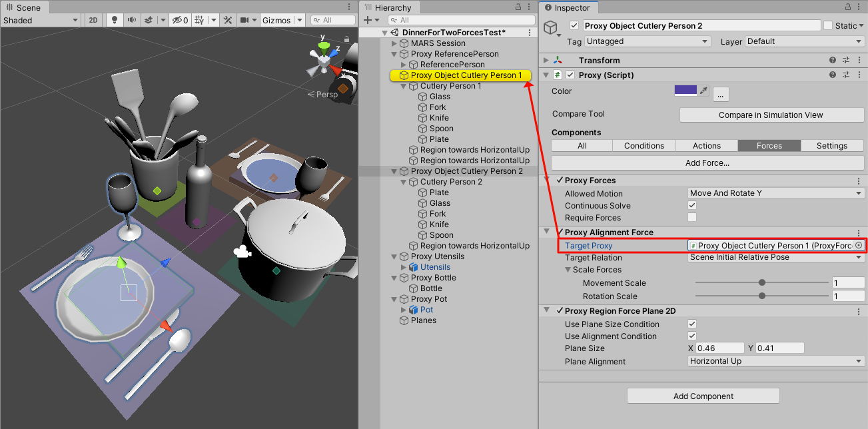Click the object picker for Target Proxy
This screenshot has width=868, height=429.
859,246
